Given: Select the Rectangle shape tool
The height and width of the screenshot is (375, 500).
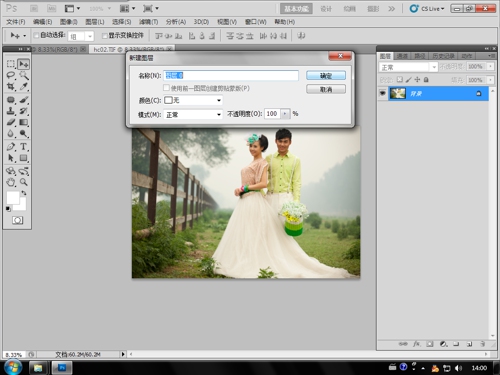Looking at the screenshot, I should pyautogui.click(x=23, y=158).
